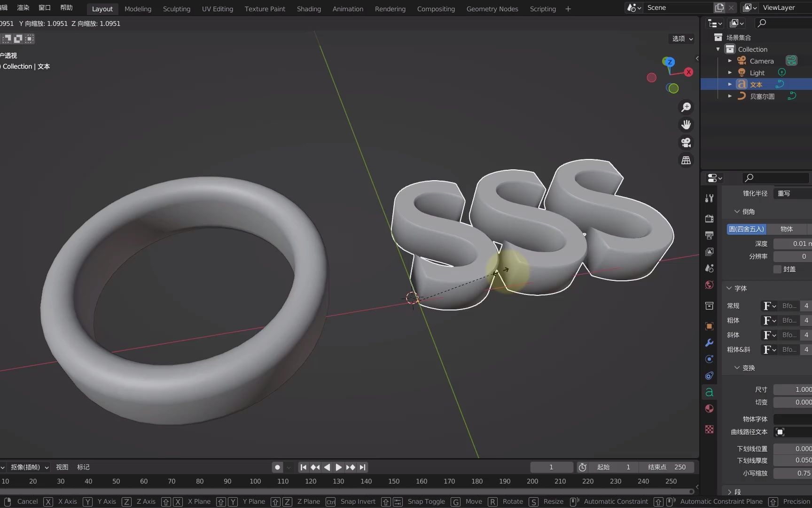Open the 选项 dropdown in the viewport header
This screenshot has width=812, height=508.
[681, 39]
